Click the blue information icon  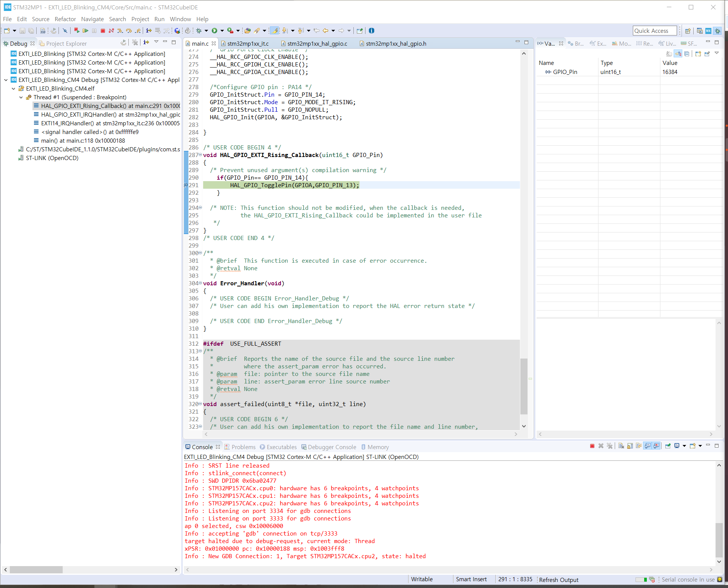point(372,31)
